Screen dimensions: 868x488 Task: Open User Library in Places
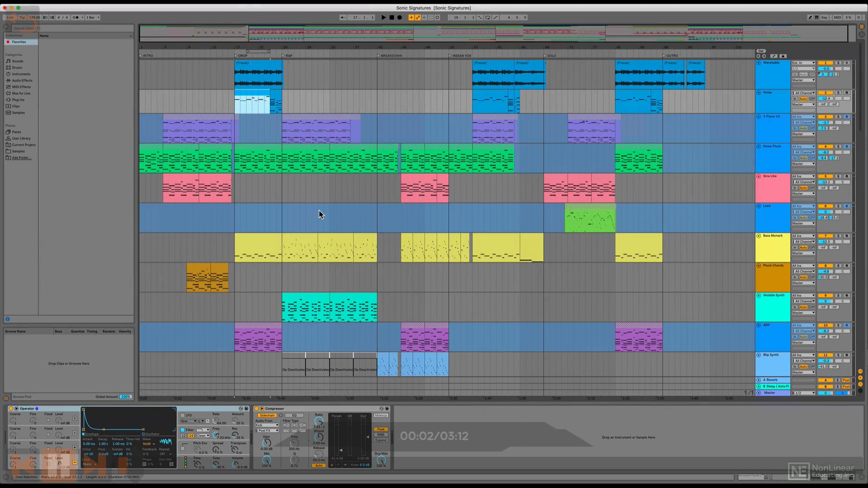pos(21,138)
